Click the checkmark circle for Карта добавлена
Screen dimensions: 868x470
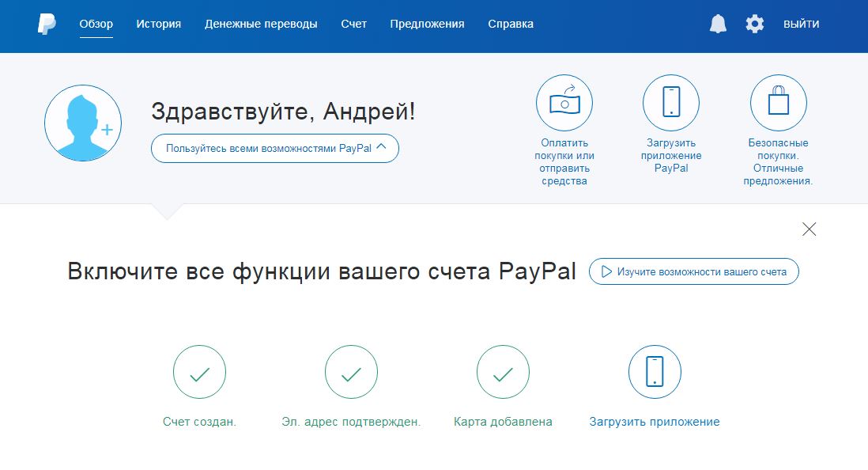click(x=503, y=372)
